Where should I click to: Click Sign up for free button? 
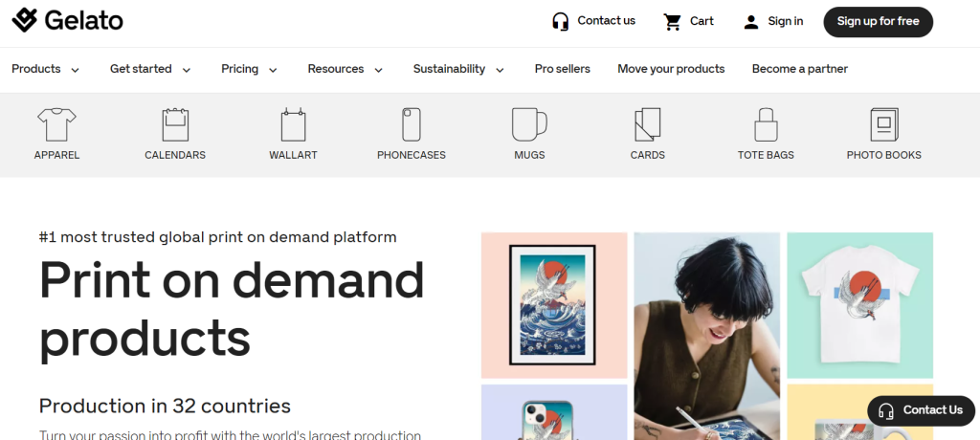point(879,22)
